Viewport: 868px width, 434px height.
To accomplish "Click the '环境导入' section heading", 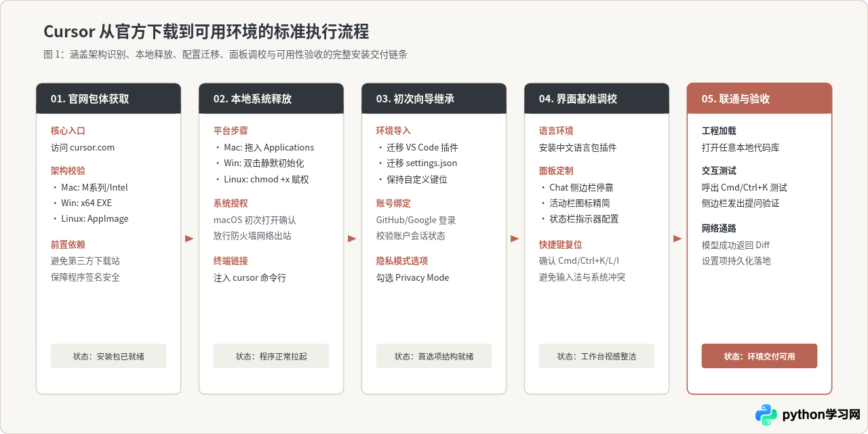I will pyautogui.click(x=393, y=131).
